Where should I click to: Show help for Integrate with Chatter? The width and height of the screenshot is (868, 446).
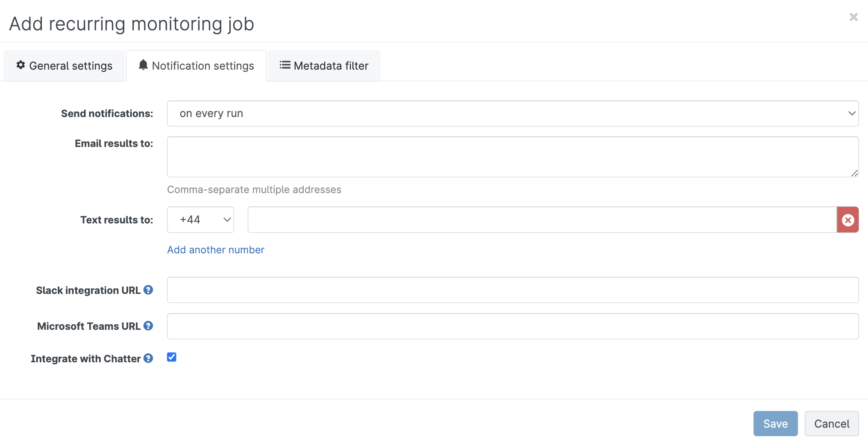[x=148, y=358]
